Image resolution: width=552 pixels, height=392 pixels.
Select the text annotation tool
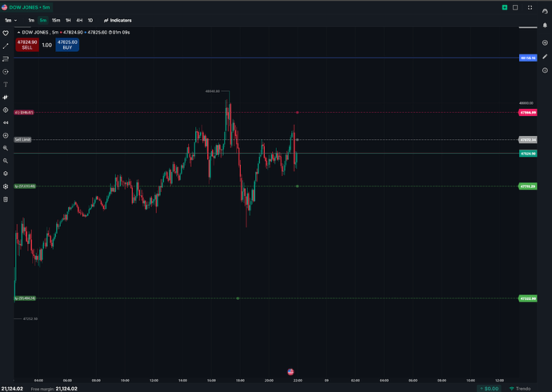(6, 85)
